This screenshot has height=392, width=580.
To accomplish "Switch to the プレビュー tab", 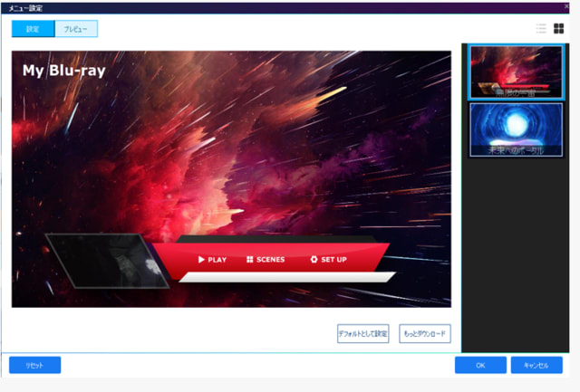I will [x=76, y=29].
